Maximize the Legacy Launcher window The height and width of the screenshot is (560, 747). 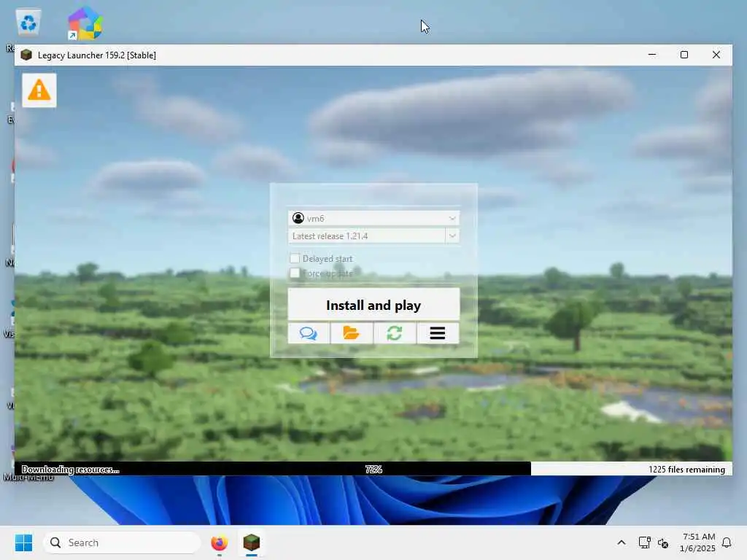coord(684,55)
